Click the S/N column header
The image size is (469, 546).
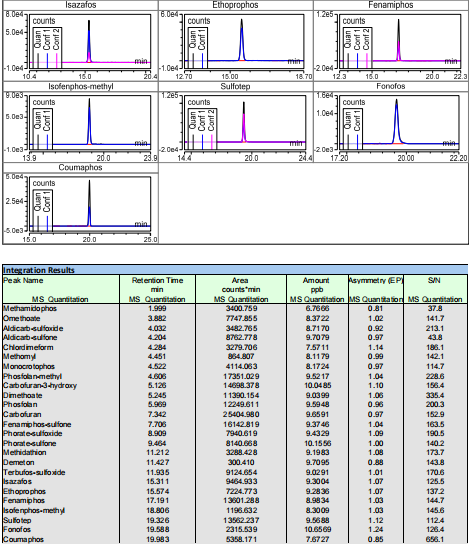tap(435, 289)
